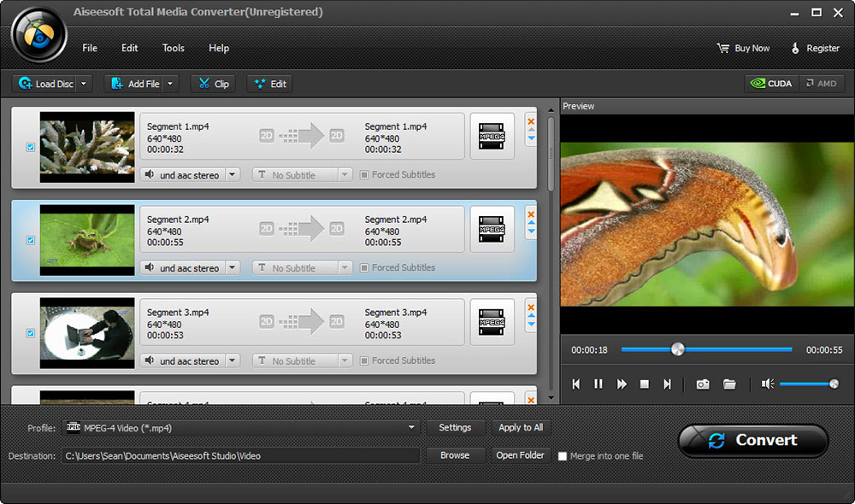Adjust the preview volume slider
The image size is (855, 504).
point(809,384)
